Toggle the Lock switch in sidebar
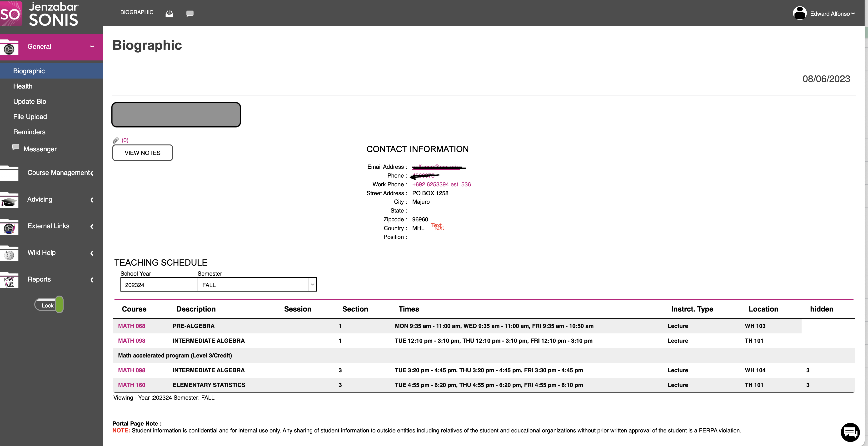This screenshot has height=446, width=868. pos(49,304)
